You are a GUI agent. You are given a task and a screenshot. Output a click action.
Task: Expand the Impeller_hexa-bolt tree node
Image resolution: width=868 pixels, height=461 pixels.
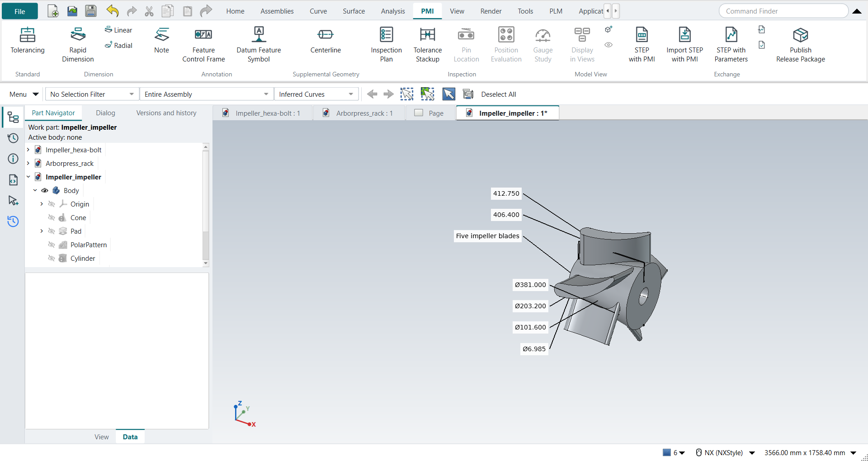(x=28, y=150)
